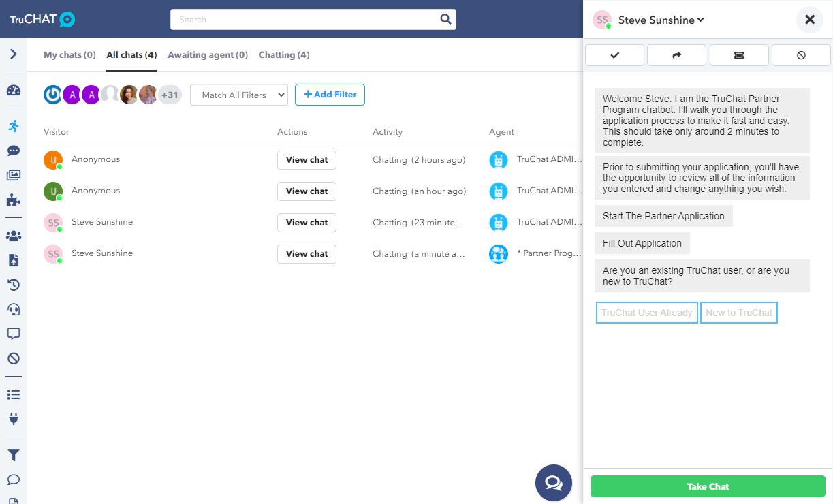Open the outlined message square sidebar icon
The width and height of the screenshot is (833, 504).
13,334
